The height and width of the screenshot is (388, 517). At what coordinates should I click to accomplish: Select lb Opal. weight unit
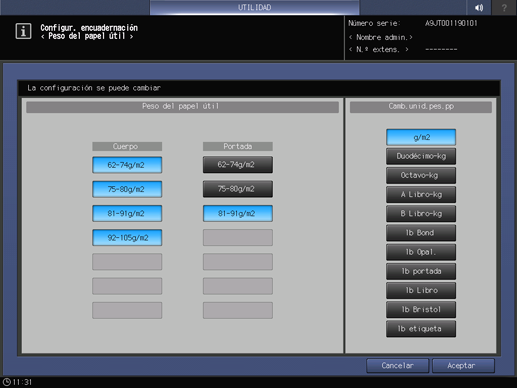coord(421,252)
